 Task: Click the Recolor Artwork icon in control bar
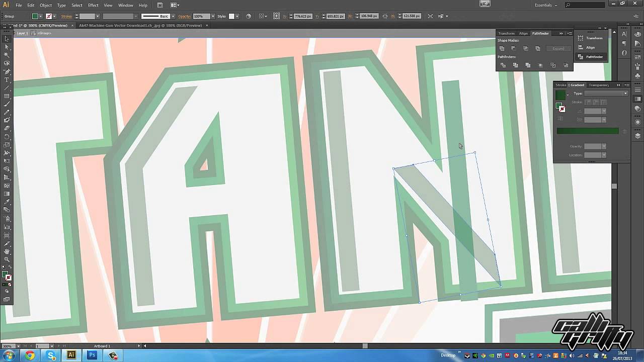tap(248, 16)
